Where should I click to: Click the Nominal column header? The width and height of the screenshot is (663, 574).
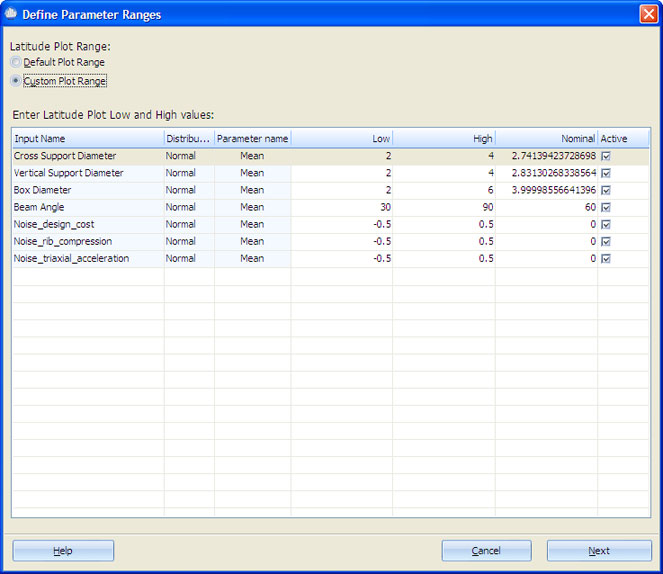pos(547,139)
